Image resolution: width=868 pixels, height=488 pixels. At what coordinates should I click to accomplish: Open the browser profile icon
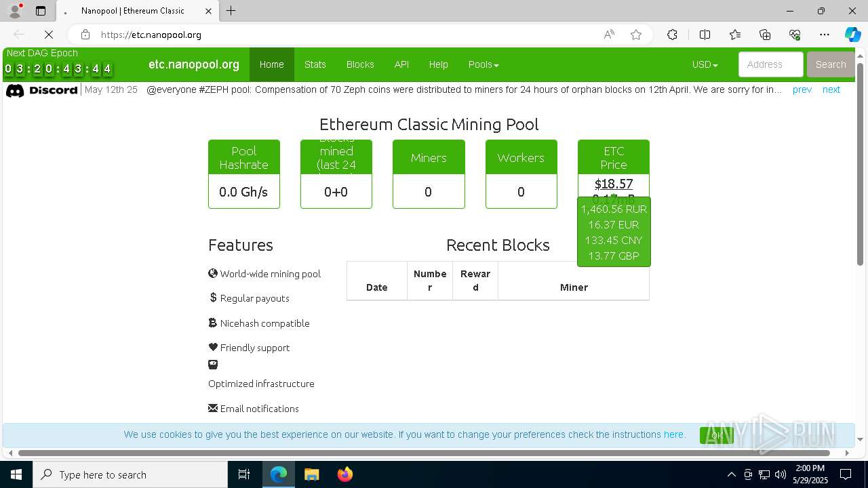pos(15,11)
